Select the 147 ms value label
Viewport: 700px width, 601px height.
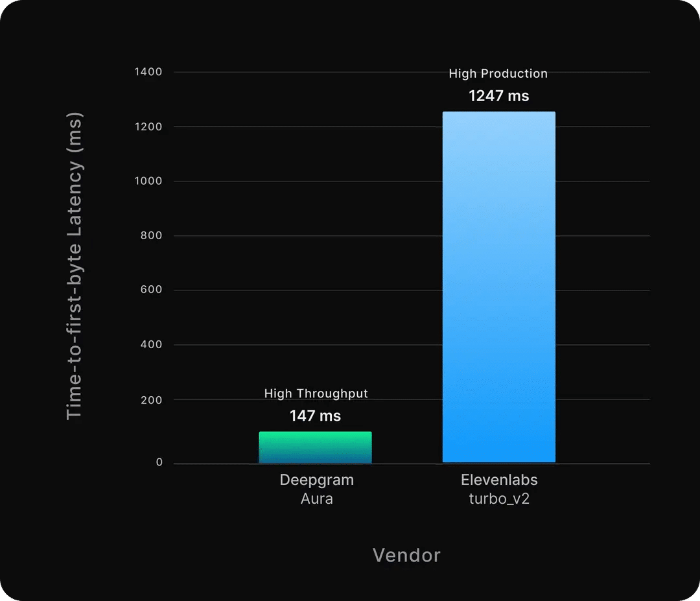(x=315, y=416)
